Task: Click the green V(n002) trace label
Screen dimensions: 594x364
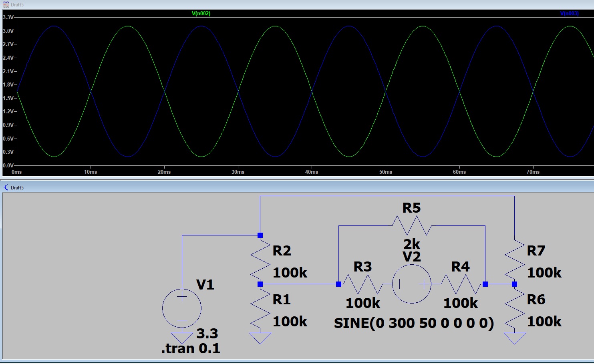Action: click(x=201, y=14)
